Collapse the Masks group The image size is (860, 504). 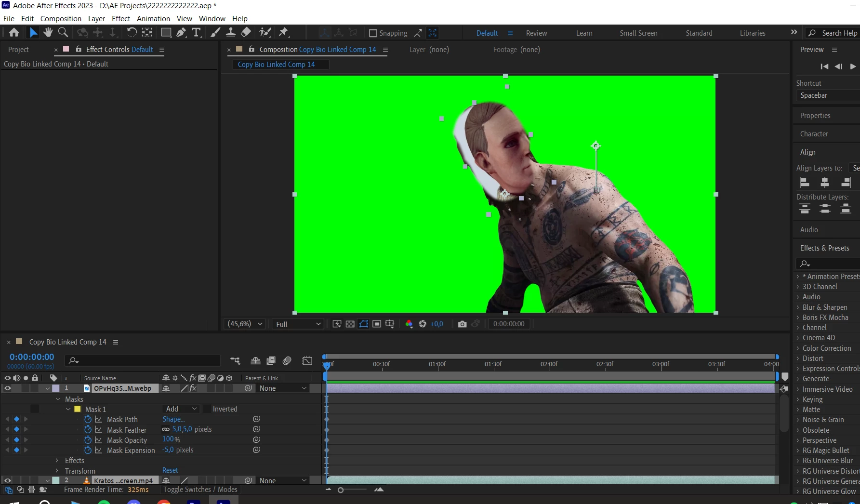58,399
